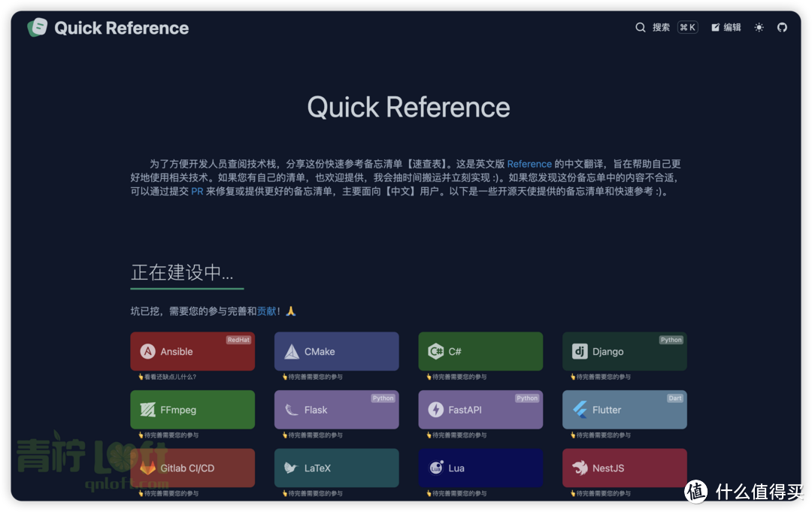The height and width of the screenshot is (512, 812).
Task: Open the Django cheat sheet card
Action: tap(625, 352)
